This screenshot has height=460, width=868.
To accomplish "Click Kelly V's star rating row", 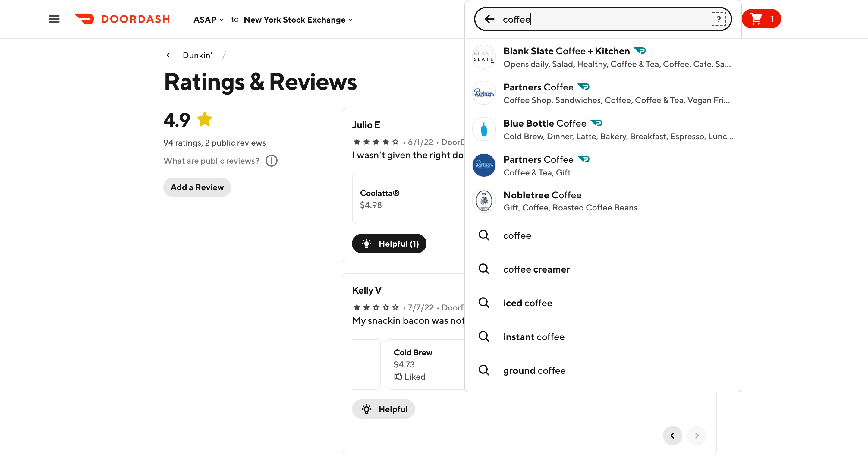I will tap(376, 307).
